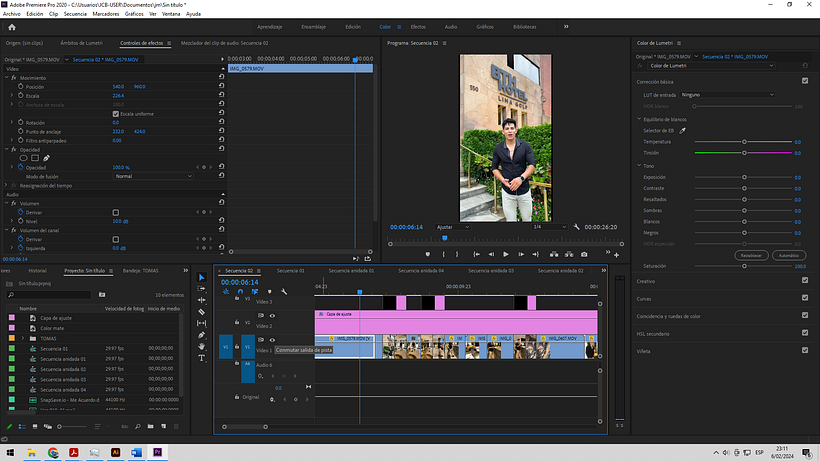Open Chrome from the taskbar
This screenshot has width=820, height=461.
[53, 453]
